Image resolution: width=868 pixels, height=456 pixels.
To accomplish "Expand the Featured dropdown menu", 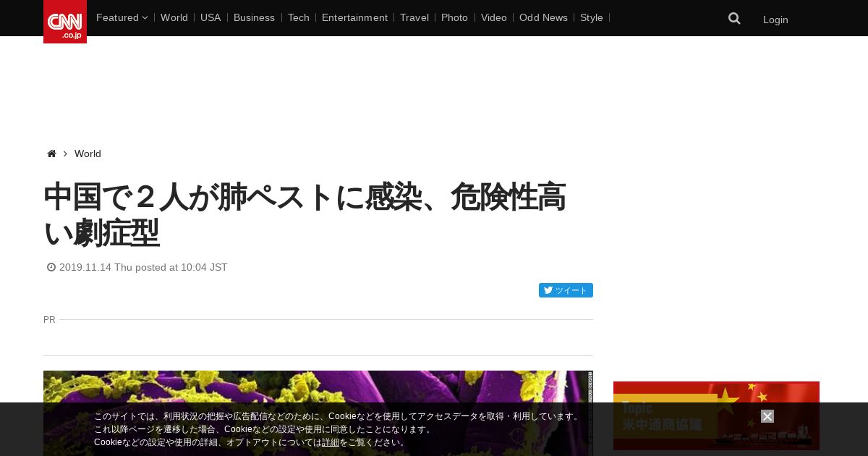I will pyautogui.click(x=122, y=17).
